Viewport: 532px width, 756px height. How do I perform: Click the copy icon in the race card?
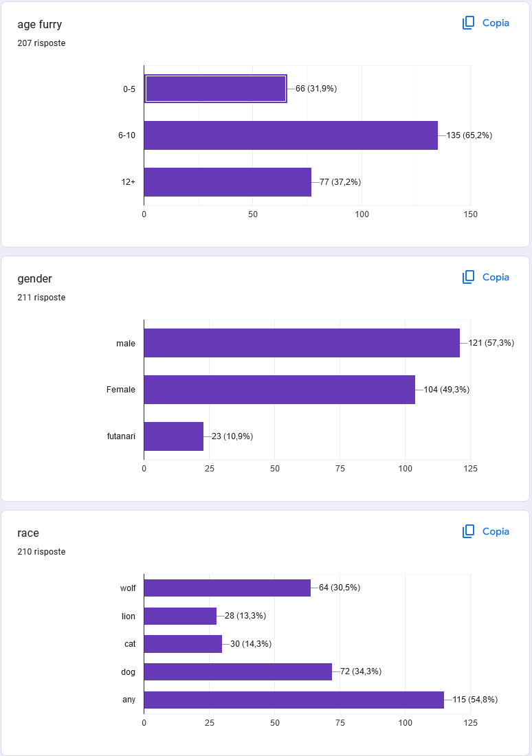469,531
